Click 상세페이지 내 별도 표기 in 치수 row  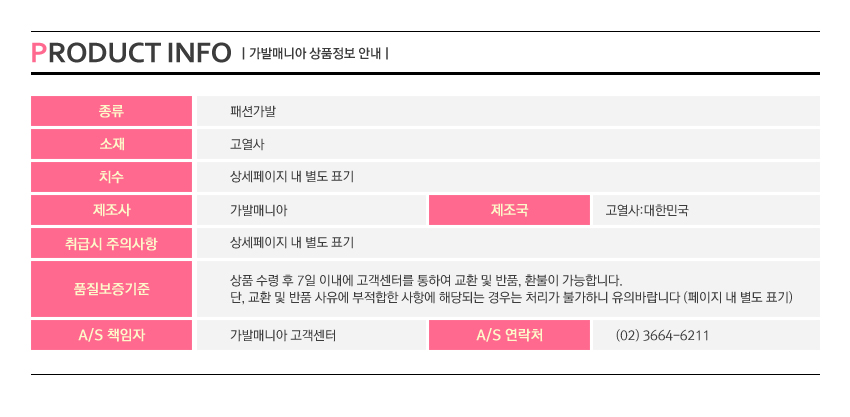click(x=292, y=177)
